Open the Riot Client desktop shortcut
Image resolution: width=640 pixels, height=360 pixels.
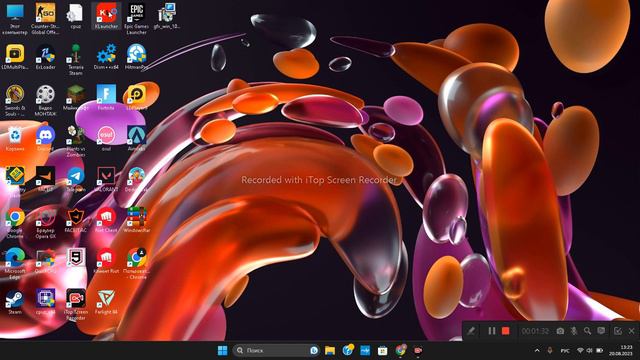[106, 220]
